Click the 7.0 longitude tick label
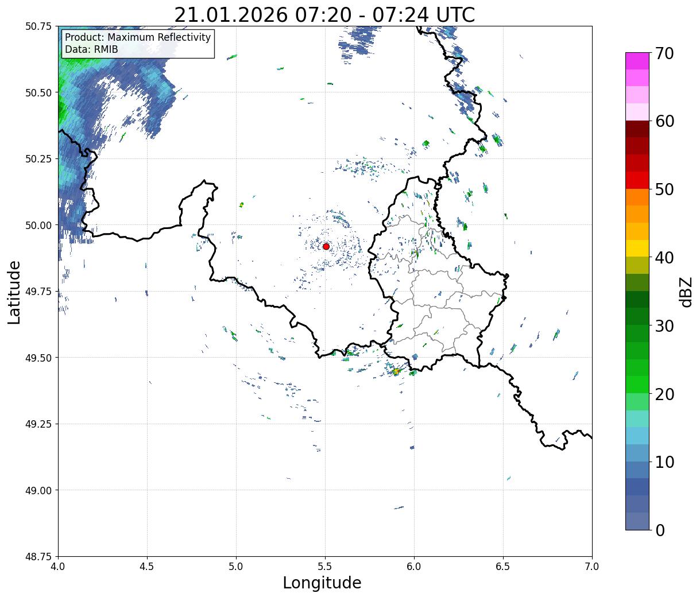The width and height of the screenshot is (700, 597). click(x=592, y=566)
